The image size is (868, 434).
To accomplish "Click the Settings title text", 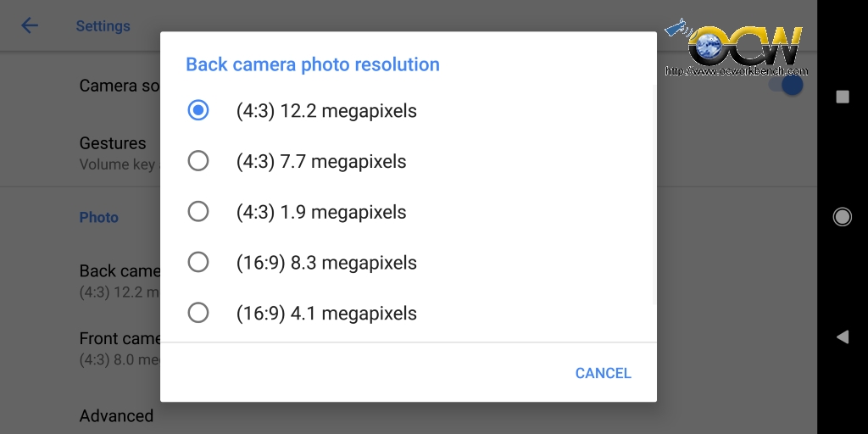I will (103, 26).
